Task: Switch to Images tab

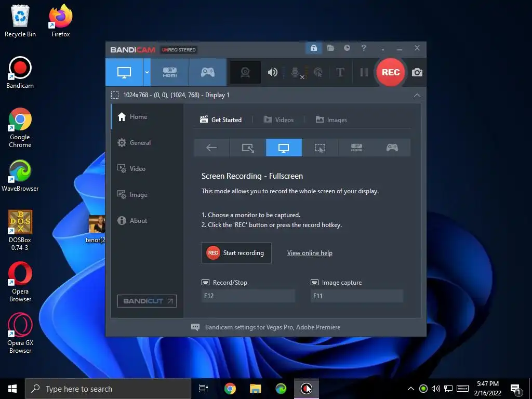Action: click(331, 120)
